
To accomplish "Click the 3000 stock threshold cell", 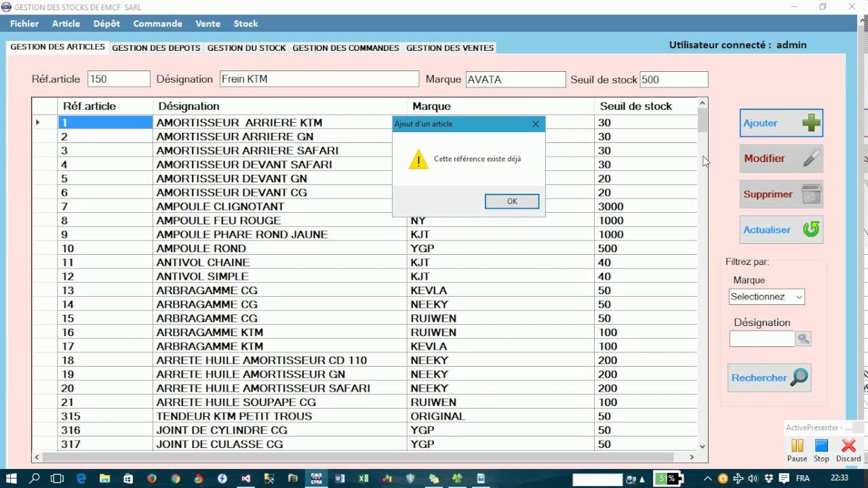I will coord(646,207).
